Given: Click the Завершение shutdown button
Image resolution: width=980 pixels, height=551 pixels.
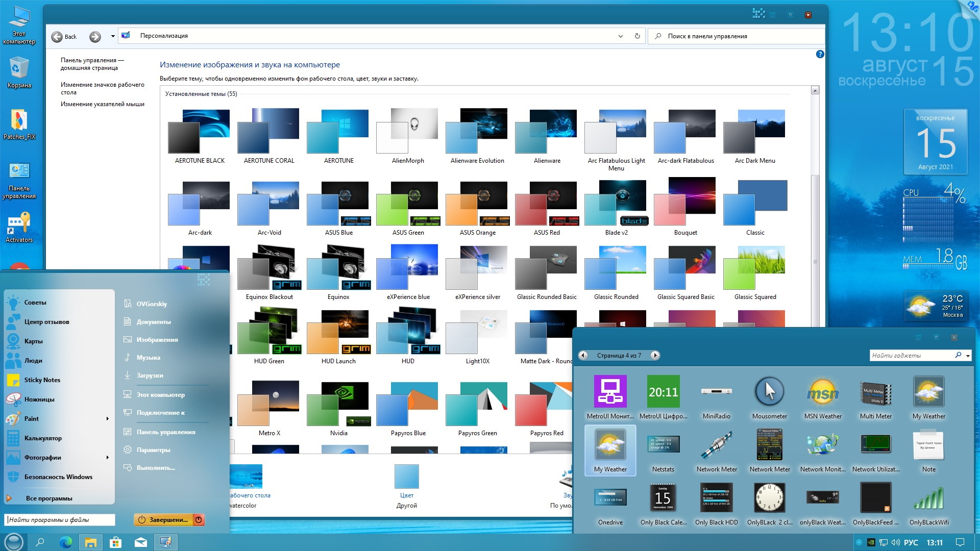Looking at the screenshot, I should tap(163, 520).
